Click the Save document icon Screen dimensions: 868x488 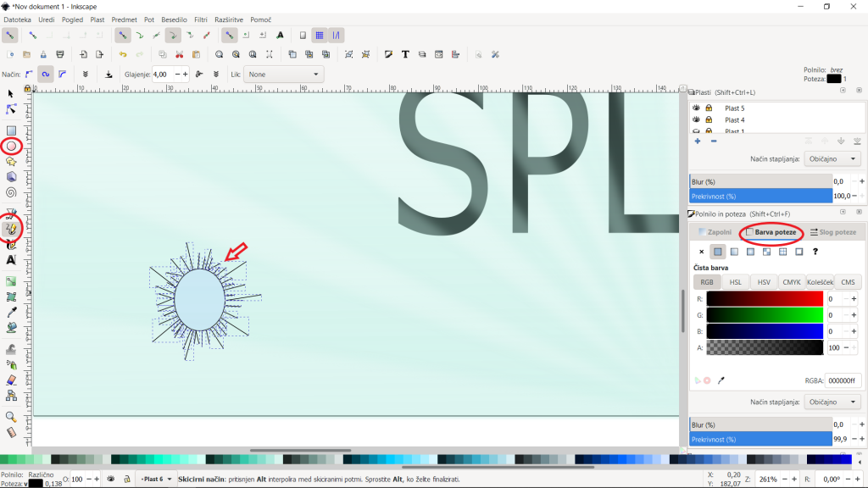43,54
